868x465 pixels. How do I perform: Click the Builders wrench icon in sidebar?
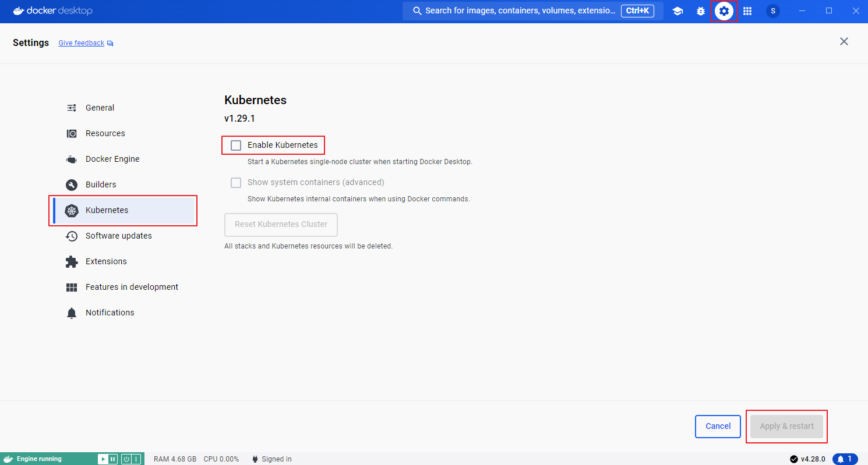tap(72, 185)
